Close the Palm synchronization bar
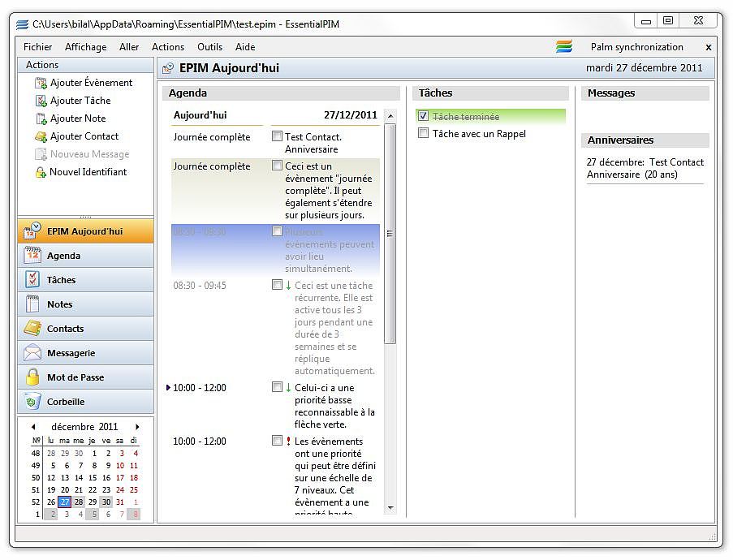Image resolution: width=733 pixels, height=560 pixels. (x=709, y=47)
